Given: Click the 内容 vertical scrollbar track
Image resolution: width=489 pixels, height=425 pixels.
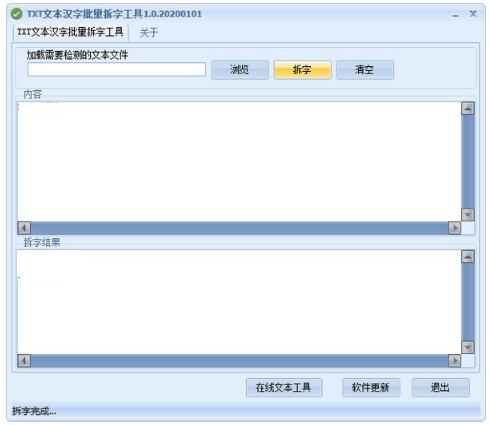Looking at the screenshot, I should [468, 161].
